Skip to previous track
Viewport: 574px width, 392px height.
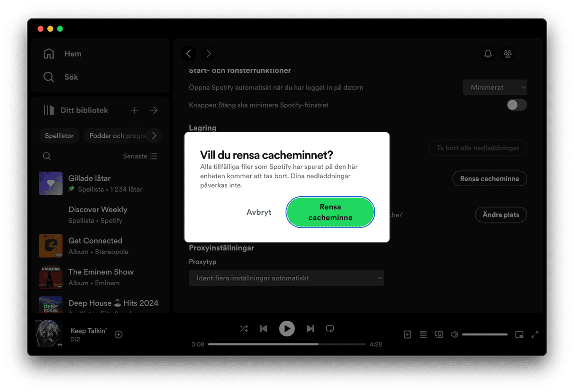[264, 329]
